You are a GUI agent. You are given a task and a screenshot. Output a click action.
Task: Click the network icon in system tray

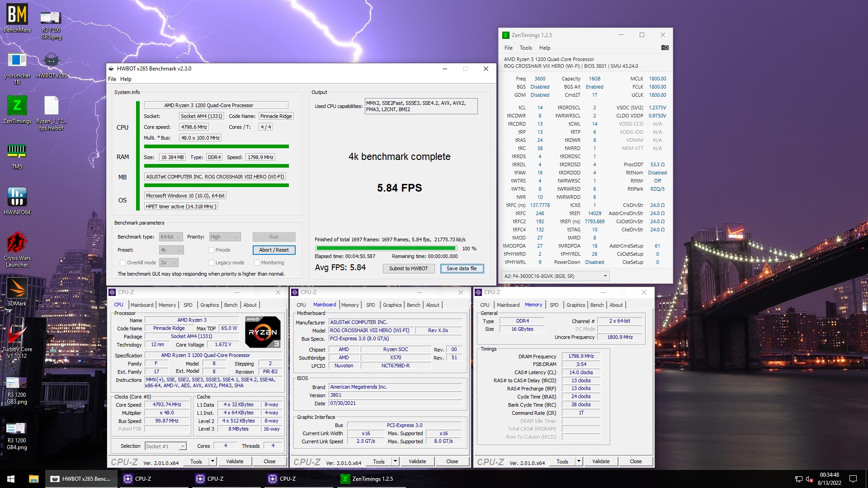coord(798,479)
